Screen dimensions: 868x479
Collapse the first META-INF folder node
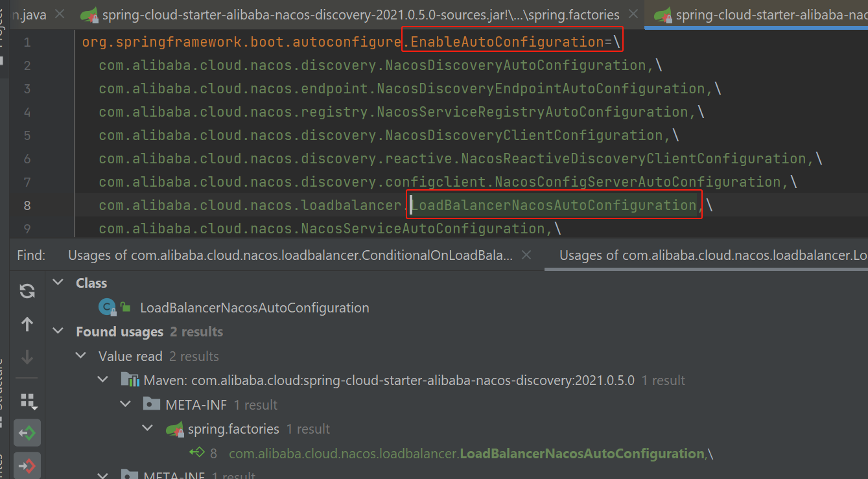pos(126,404)
